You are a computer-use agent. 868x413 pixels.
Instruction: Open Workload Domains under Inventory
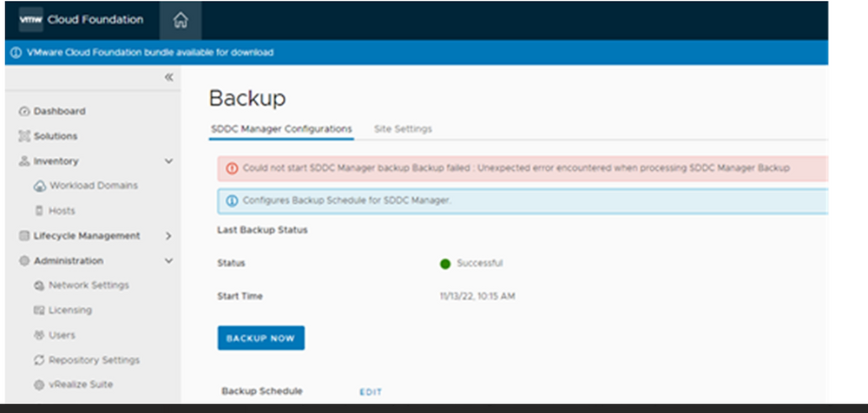pos(94,186)
